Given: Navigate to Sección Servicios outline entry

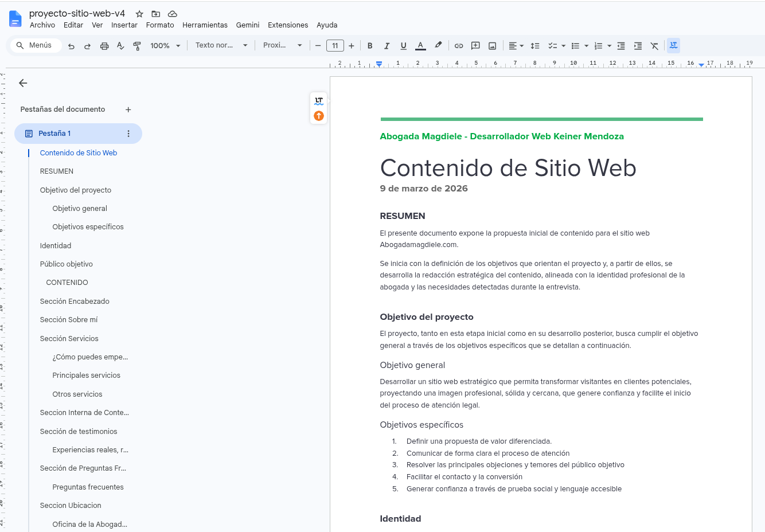Looking at the screenshot, I should coord(69,339).
